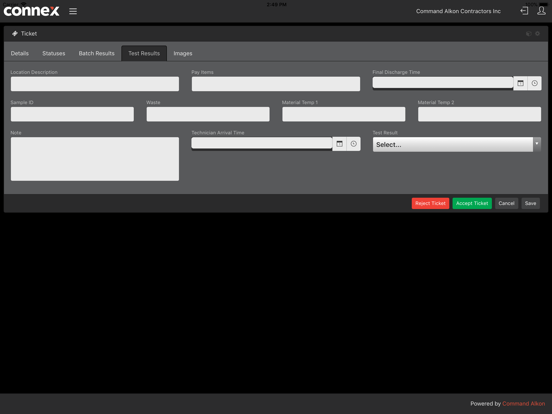552x414 pixels.
Task: Open the user profile icon
Action: [541, 11]
